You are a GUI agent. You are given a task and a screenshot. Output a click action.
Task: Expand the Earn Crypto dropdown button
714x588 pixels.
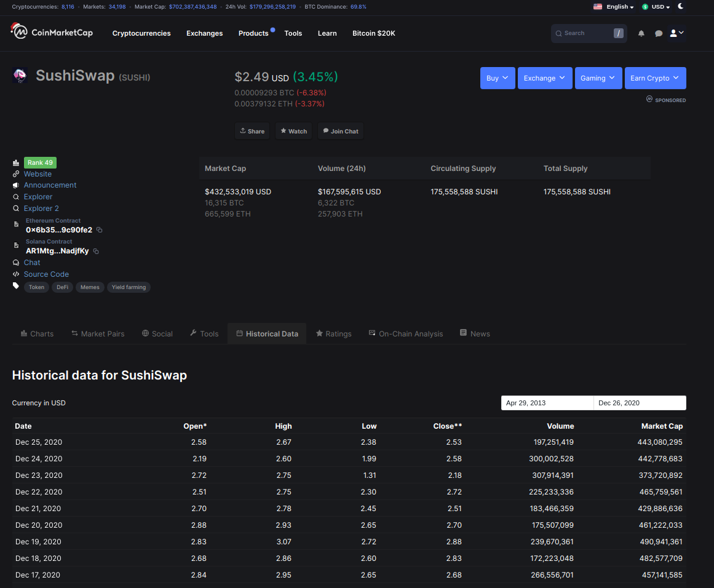(655, 78)
